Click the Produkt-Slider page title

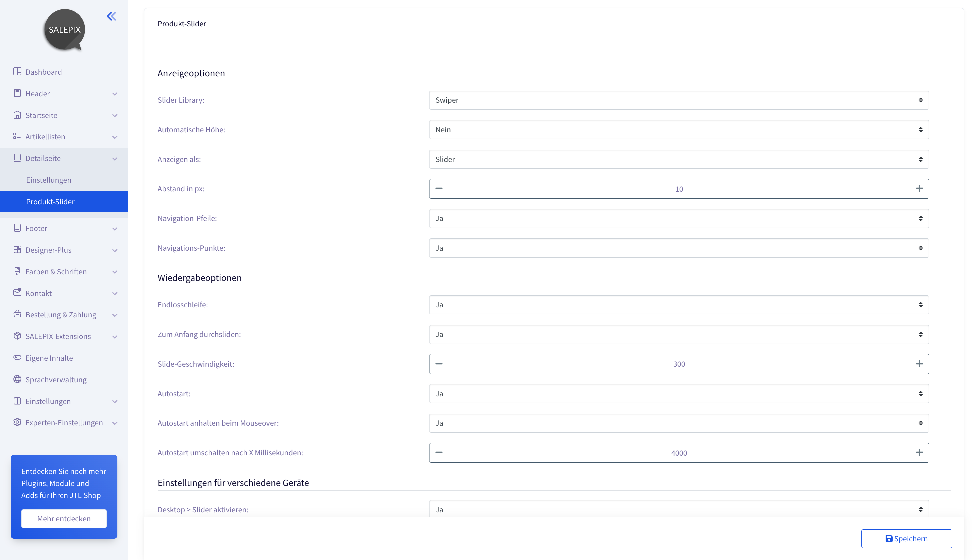click(x=182, y=24)
